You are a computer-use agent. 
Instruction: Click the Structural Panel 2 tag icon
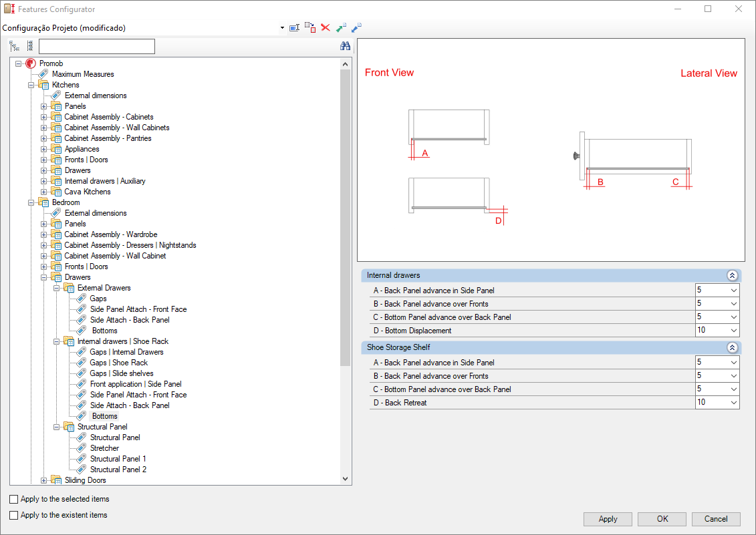[82, 470]
